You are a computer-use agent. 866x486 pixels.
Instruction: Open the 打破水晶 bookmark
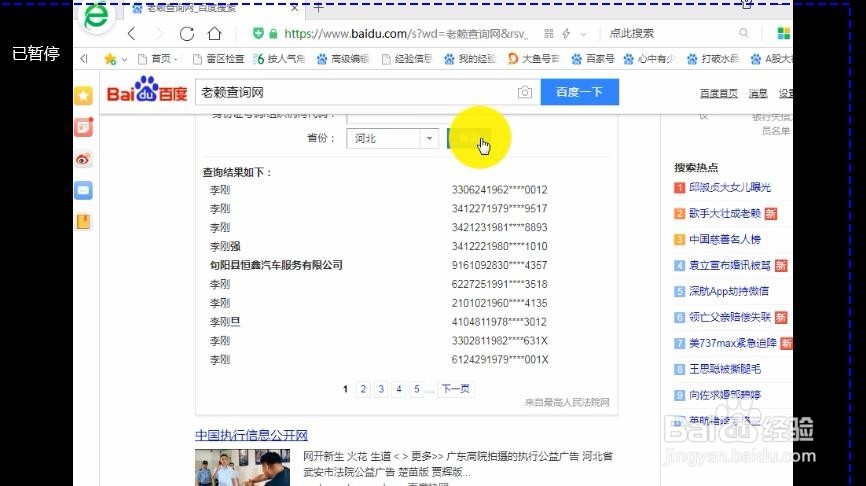point(713,59)
